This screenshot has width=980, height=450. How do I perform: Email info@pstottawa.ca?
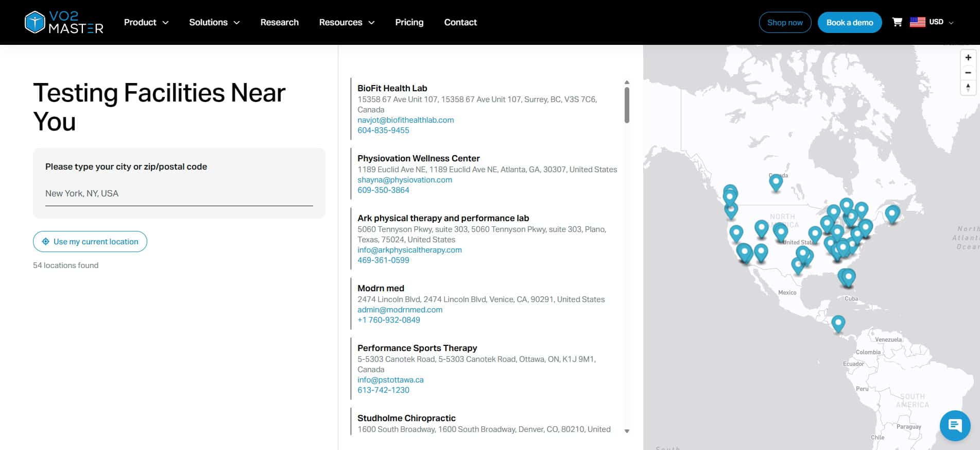tap(390, 379)
